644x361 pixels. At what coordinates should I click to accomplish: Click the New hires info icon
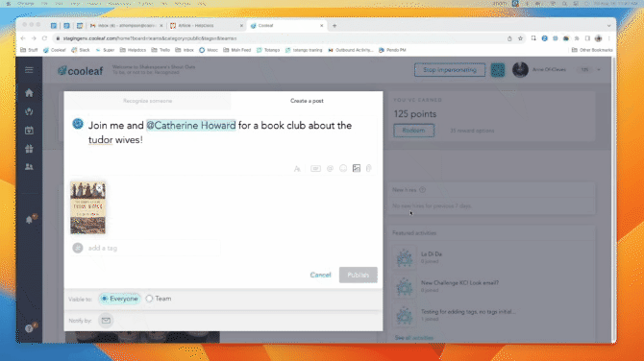423,190
